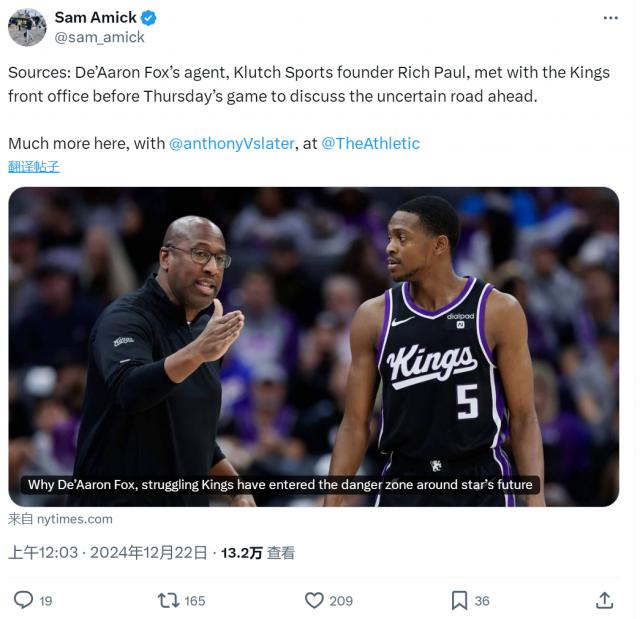This screenshot has height=619, width=640.
Task: Open the @TheAthletic mention
Action: (x=370, y=143)
